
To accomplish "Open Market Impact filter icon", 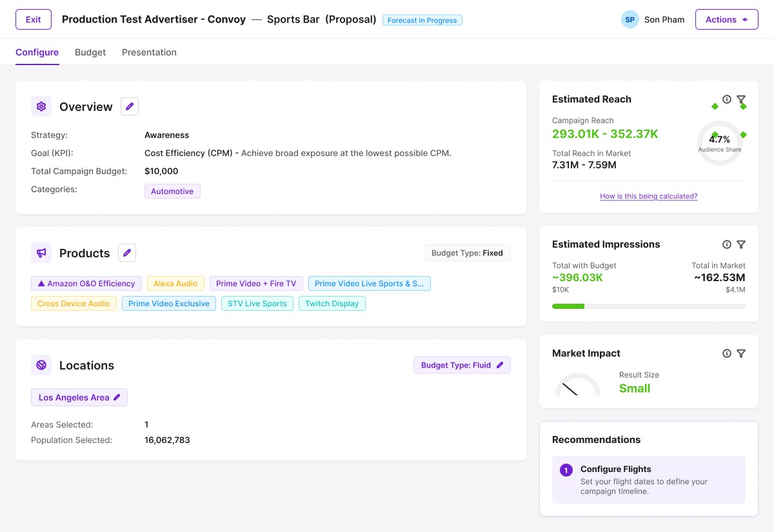I will tap(741, 353).
